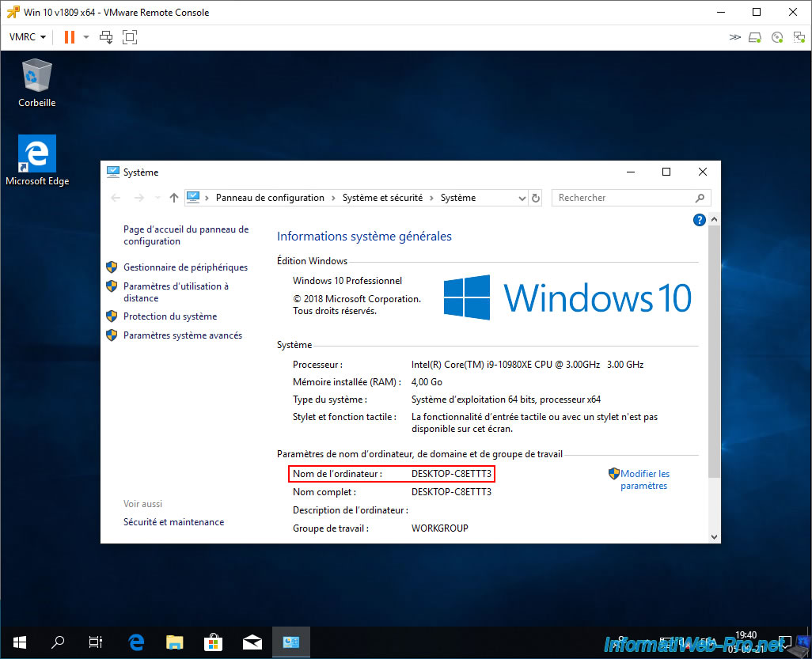The height and width of the screenshot is (659, 812).
Task: Click the WORKGROUP value text
Action: tap(440, 528)
